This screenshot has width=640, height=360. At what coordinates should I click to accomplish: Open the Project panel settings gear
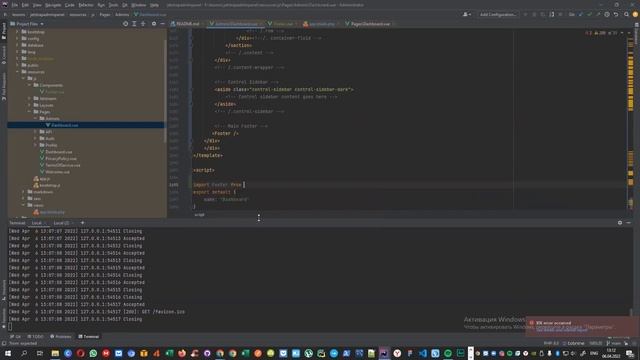click(154, 24)
